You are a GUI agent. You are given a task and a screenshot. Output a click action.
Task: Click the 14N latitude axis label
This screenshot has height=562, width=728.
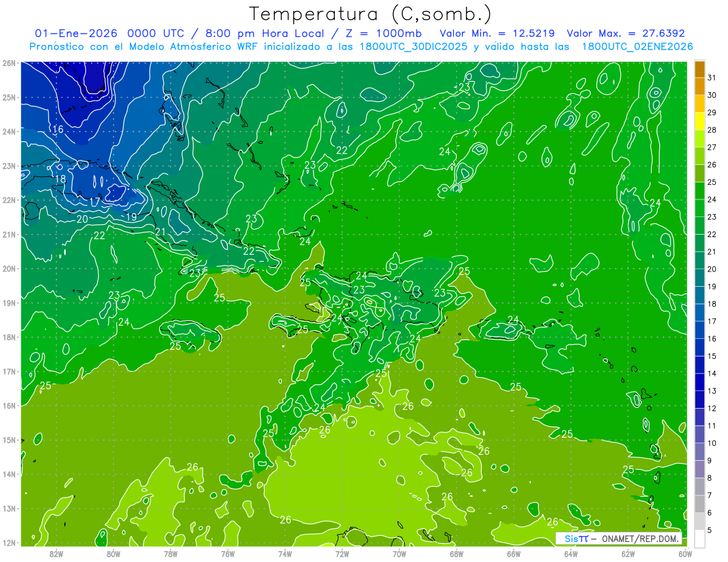pos(8,474)
